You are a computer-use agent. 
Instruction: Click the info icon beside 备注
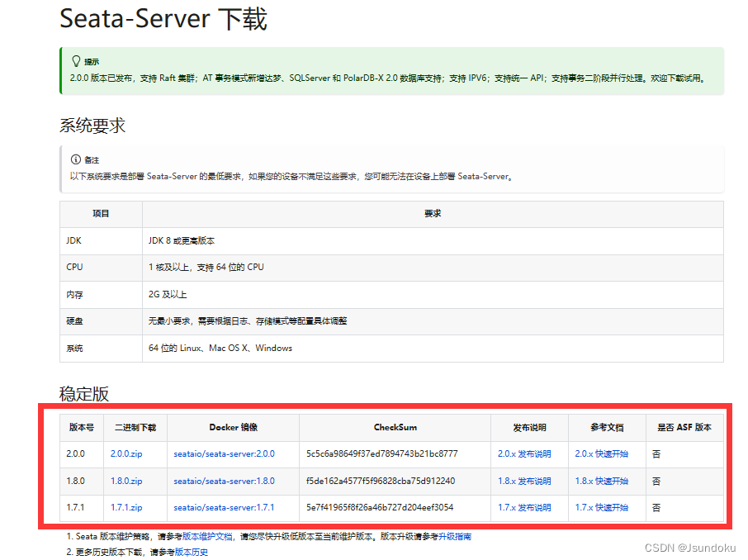pos(76,159)
